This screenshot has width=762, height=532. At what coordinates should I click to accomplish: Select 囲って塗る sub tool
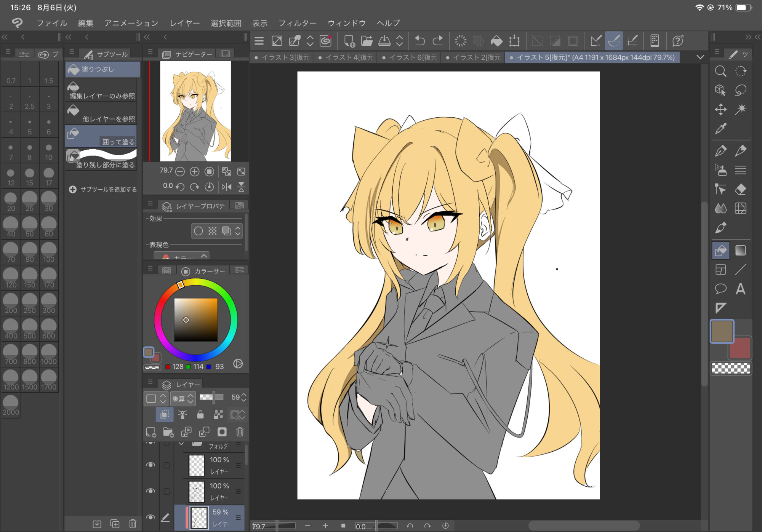pyautogui.click(x=101, y=136)
